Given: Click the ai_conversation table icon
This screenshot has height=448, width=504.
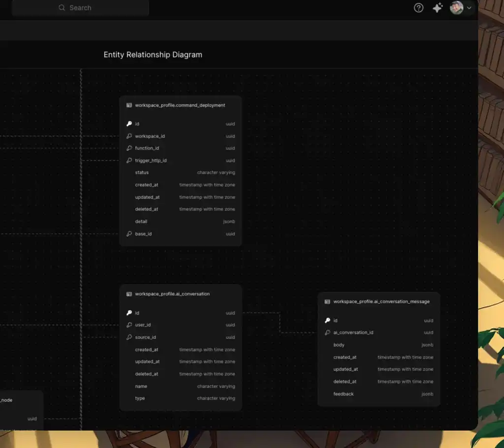Looking at the screenshot, I should pos(129,294).
